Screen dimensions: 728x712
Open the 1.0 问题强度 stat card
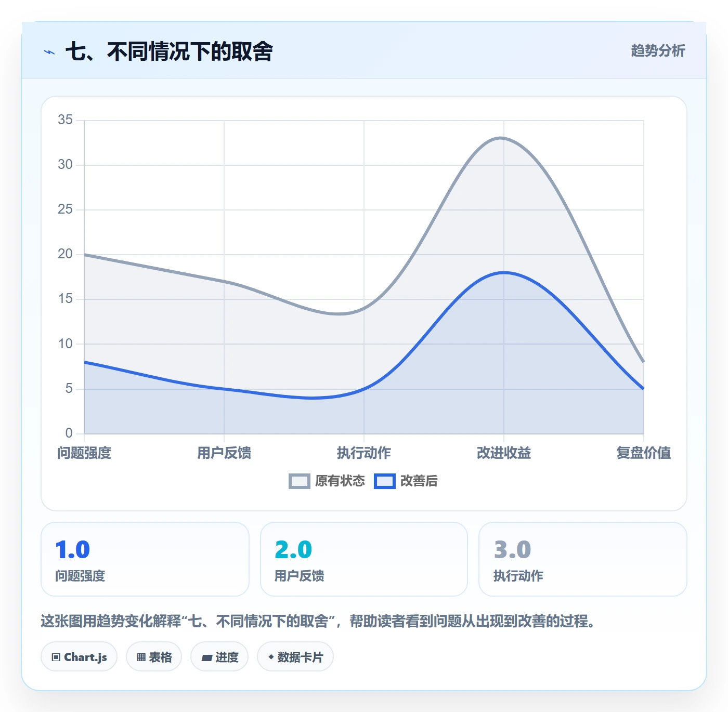point(145,559)
